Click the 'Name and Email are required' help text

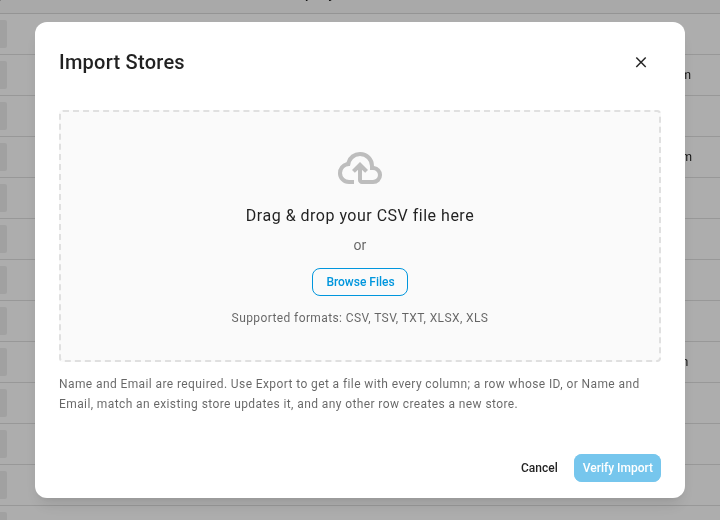point(349,394)
